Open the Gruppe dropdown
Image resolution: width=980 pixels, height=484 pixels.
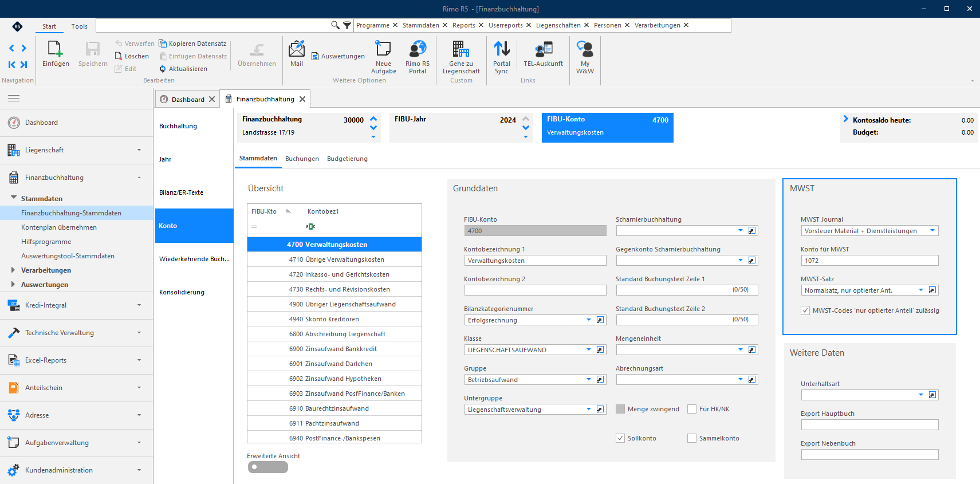tap(589, 380)
